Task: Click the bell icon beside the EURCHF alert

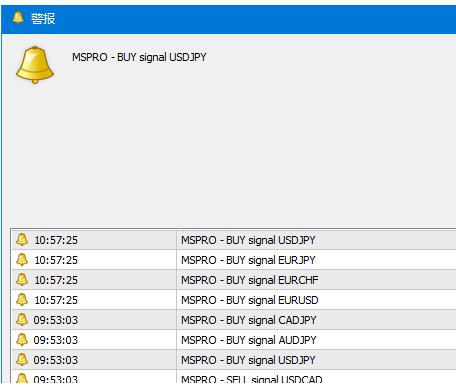Action: point(22,280)
